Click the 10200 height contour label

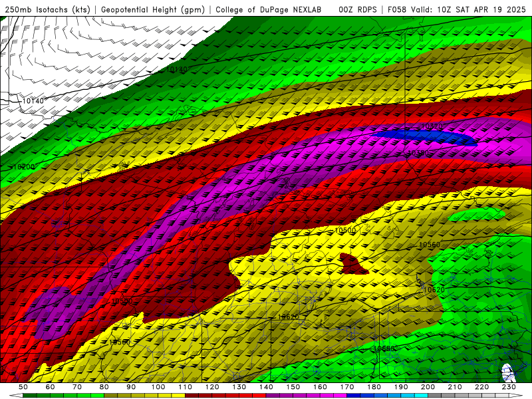[x=24, y=167]
